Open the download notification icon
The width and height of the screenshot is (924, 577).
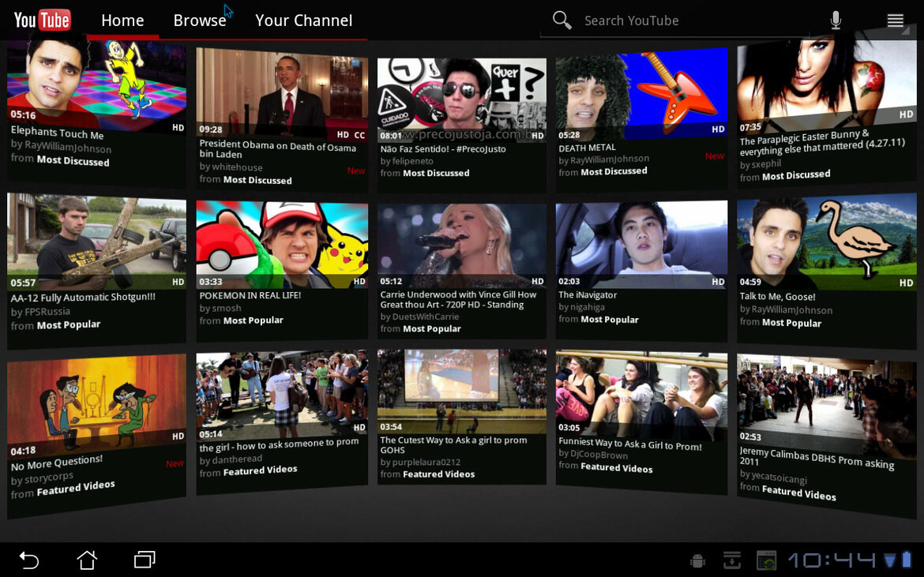point(732,560)
